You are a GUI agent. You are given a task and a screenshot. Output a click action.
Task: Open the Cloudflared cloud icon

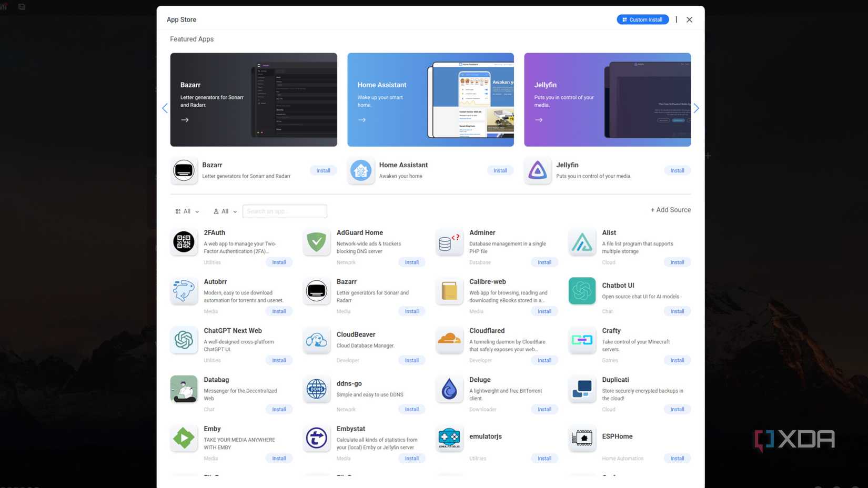click(x=449, y=340)
